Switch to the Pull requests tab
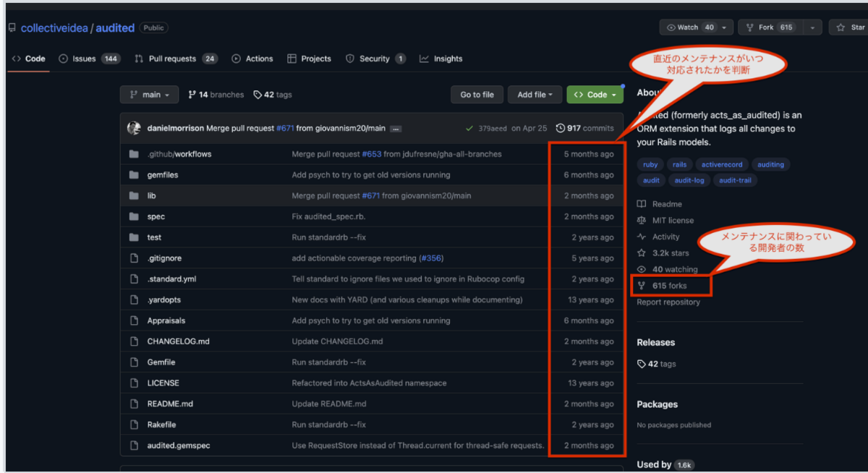The width and height of the screenshot is (868, 473). pyautogui.click(x=176, y=59)
